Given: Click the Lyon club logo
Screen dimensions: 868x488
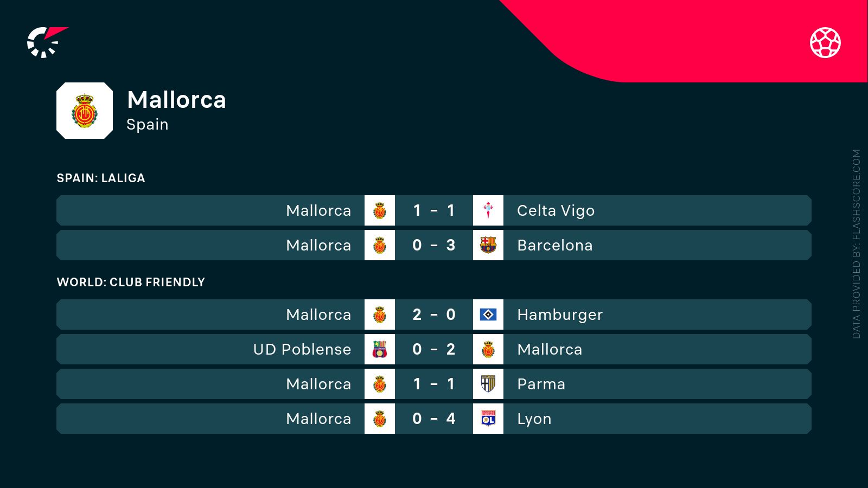Looking at the screenshot, I should [488, 419].
